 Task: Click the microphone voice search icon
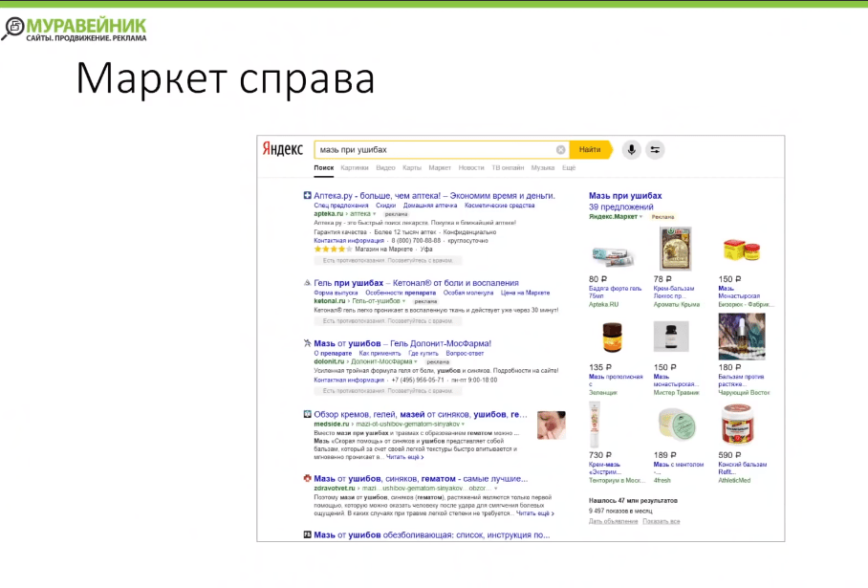(631, 149)
